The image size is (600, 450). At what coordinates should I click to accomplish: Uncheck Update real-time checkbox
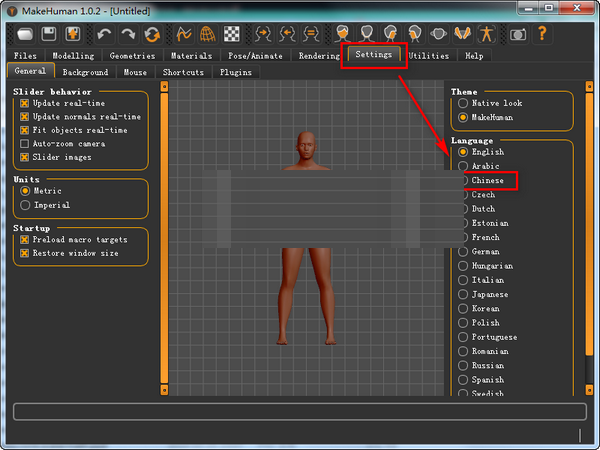click(24, 103)
